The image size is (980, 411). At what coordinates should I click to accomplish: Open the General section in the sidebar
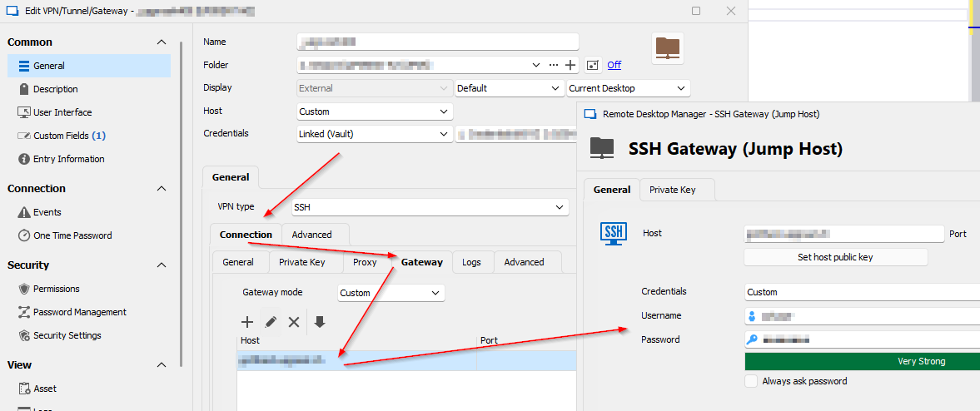[89, 66]
